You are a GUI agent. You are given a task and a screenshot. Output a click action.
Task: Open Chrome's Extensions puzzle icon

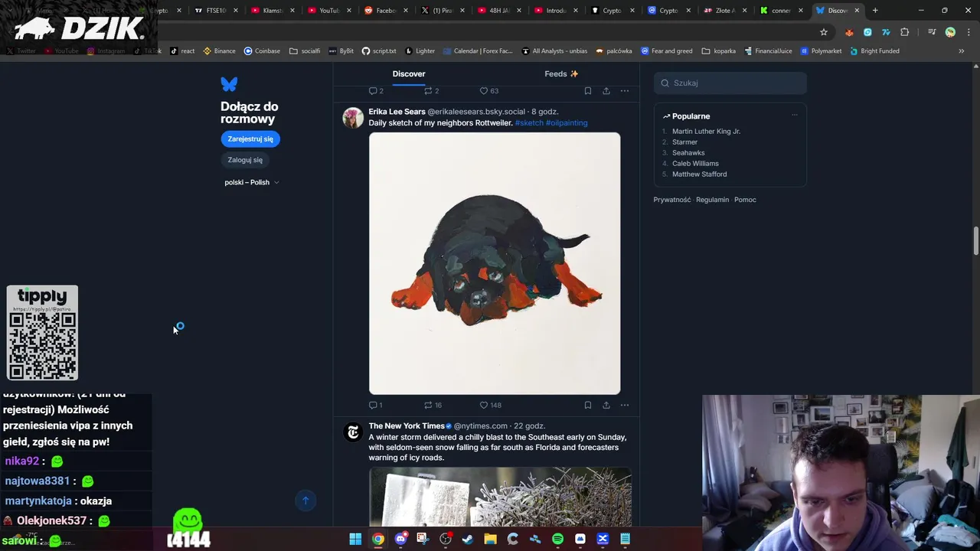point(904,32)
